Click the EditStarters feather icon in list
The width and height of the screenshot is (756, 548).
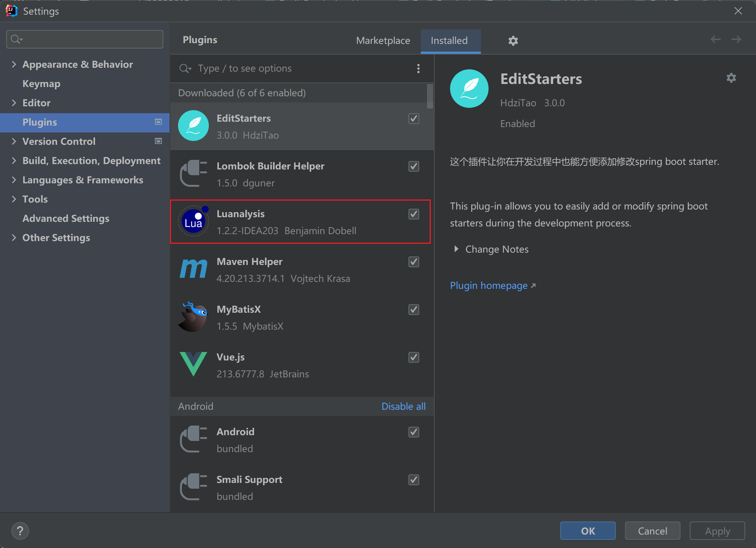(193, 126)
